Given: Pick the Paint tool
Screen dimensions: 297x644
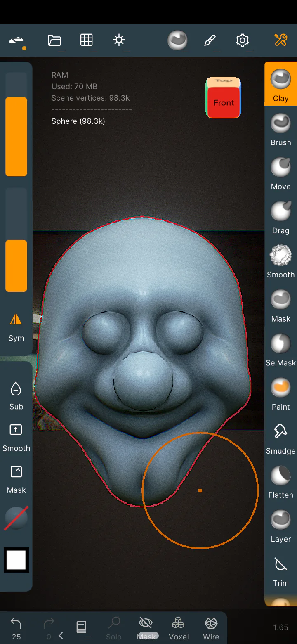Looking at the screenshot, I should point(280,393).
